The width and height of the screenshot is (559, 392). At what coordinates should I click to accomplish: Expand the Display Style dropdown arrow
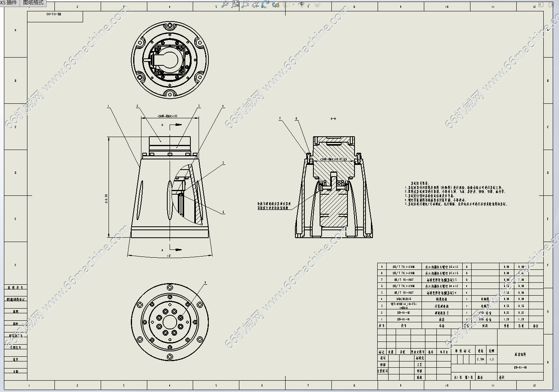click(293, 5)
